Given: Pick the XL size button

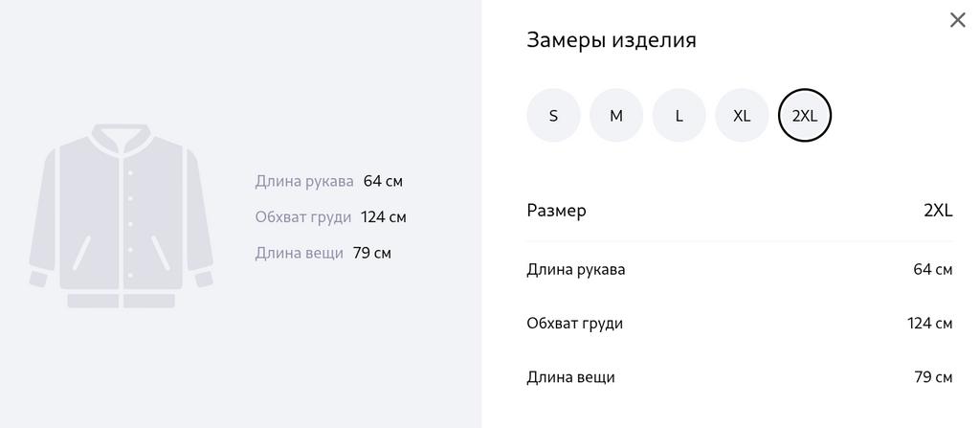Looking at the screenshot, I should [742, 116].
